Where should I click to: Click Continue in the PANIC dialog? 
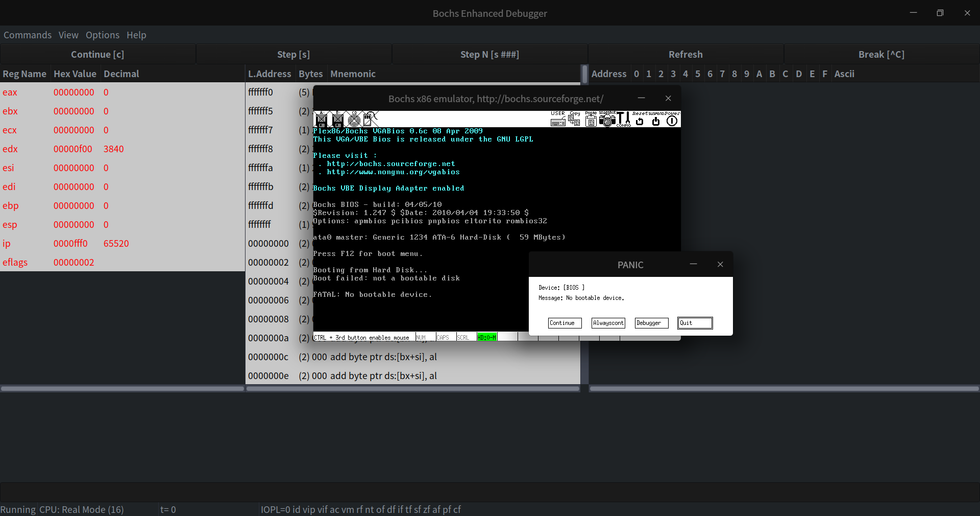click(565, 323)
